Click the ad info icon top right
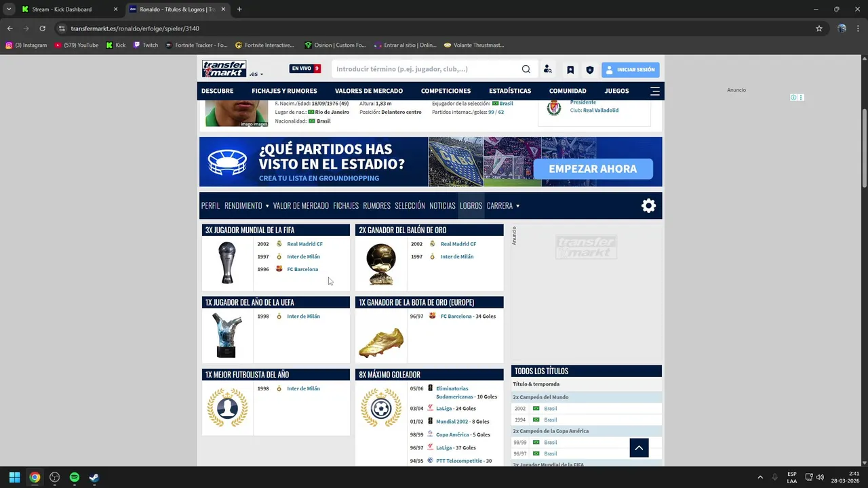 coord(793,98)
